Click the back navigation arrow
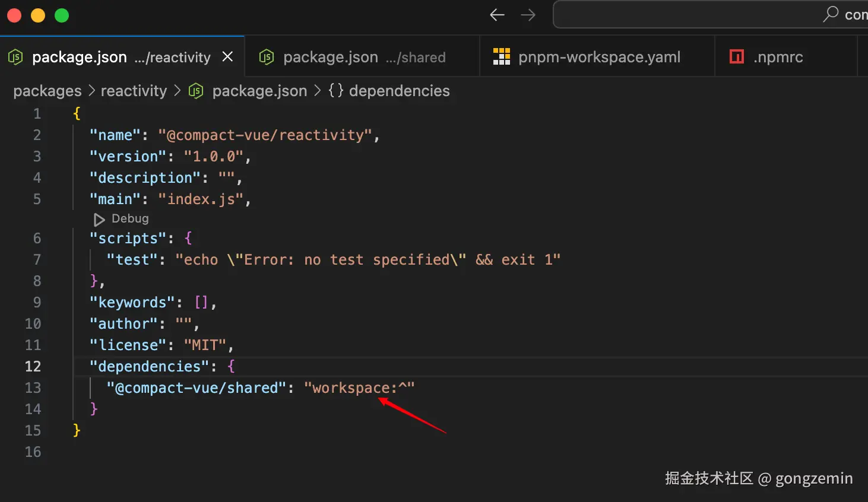The height and width of the screenshot is (502, 868). pyautogui.click(x=497, y=15)
